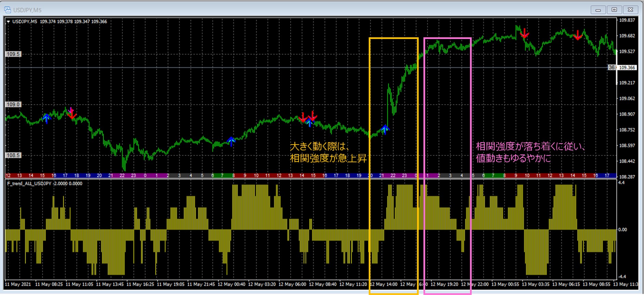644x295 pixels.
Task: Click the 0.00 value on the indicator scale
Action: [x=623, y=230]
